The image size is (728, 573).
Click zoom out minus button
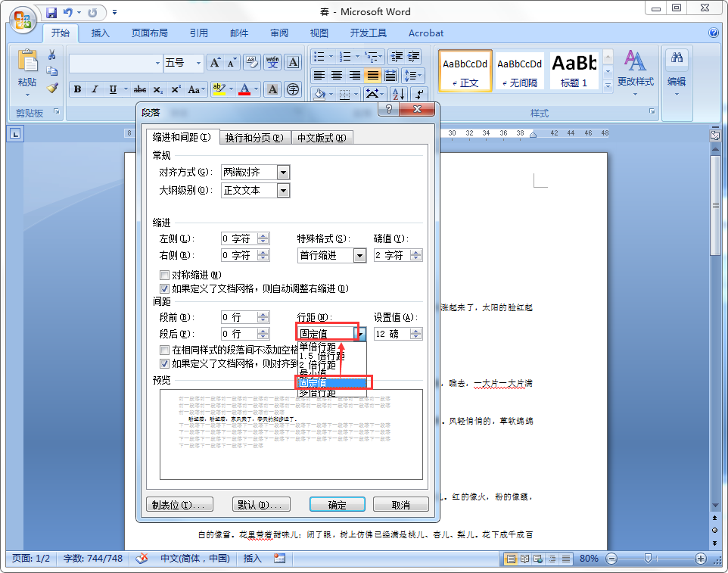tap(611, 559)
